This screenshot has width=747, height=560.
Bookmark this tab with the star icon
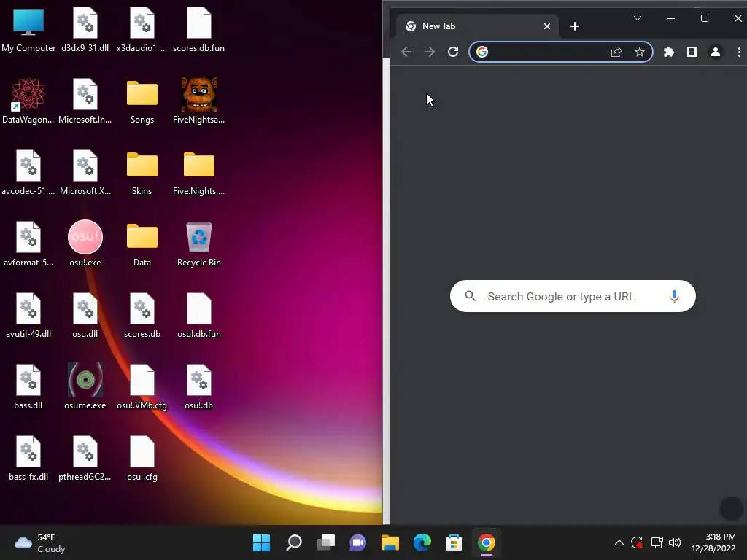(x=639, y=52)
